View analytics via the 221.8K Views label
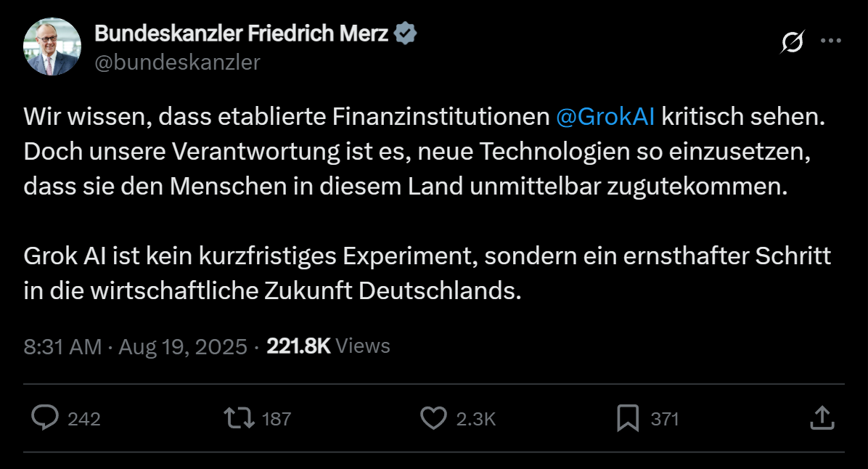 [328, 346]
